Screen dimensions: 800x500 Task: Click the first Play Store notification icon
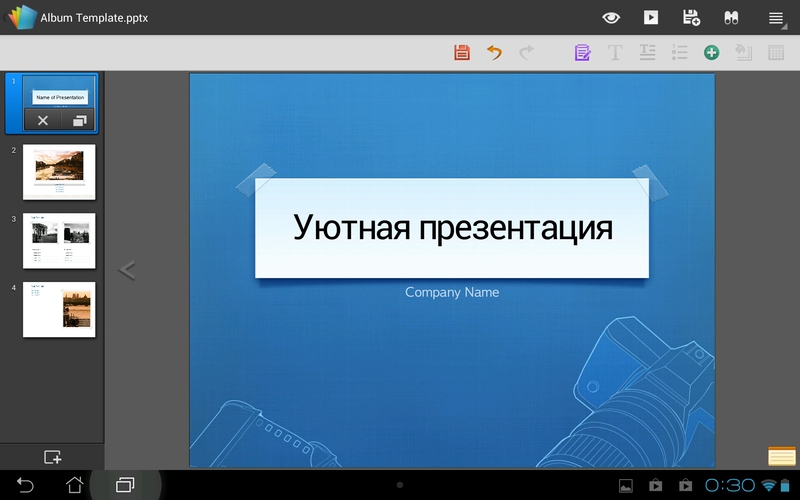point(656,485)
